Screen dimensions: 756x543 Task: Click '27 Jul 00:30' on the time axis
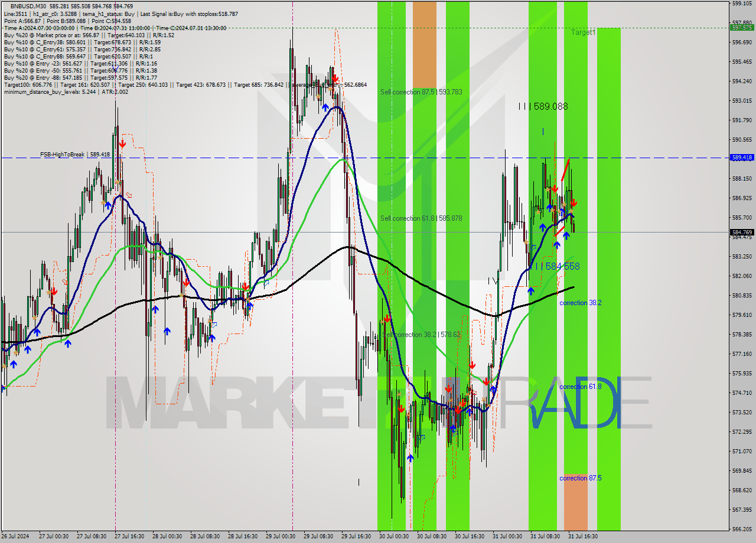[54, 537]
